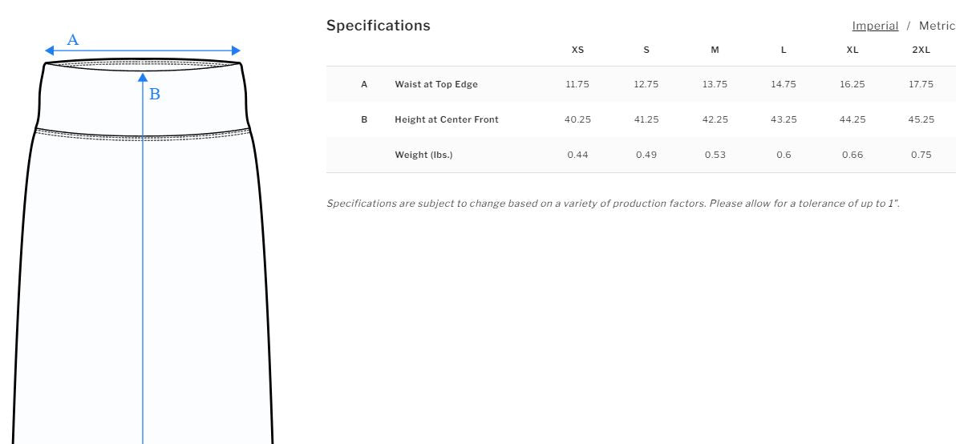Click the Height at Center Front label

(447, 119)
